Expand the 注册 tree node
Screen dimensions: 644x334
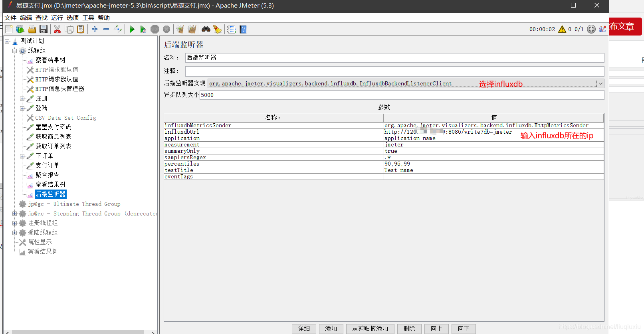(x=22, y=99)
